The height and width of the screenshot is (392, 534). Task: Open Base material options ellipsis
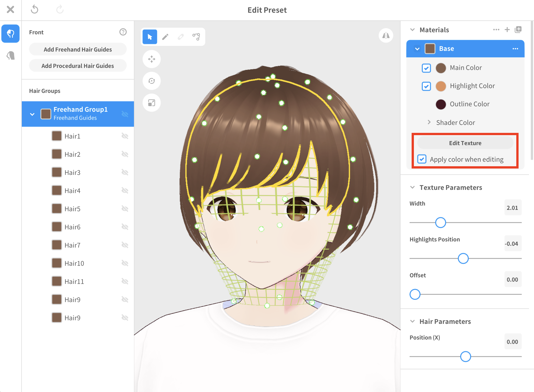[515, 49]
